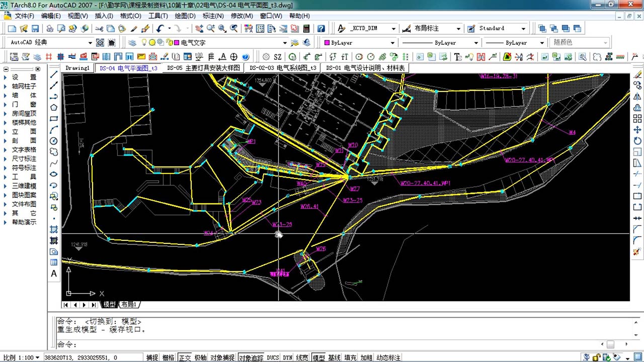Viewport: 644px width, 362px height.
Task: Click the magenta ByLayer color swatch
Action: (327, 43)
